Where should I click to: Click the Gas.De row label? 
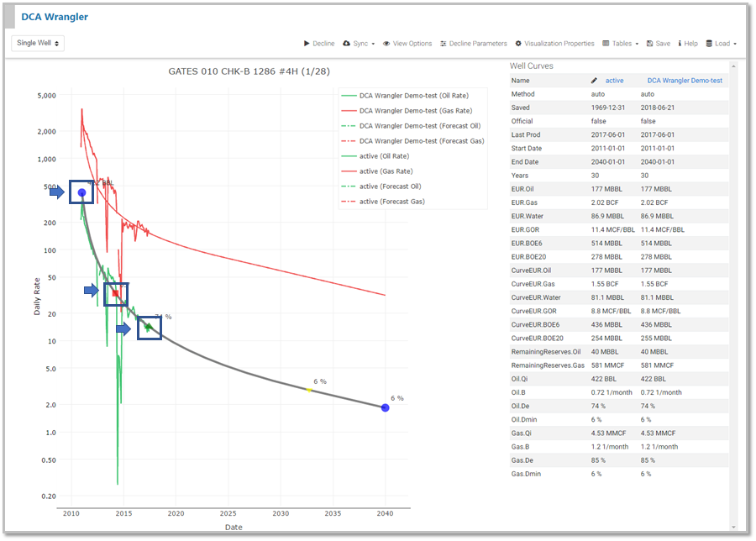coord(522,460)
